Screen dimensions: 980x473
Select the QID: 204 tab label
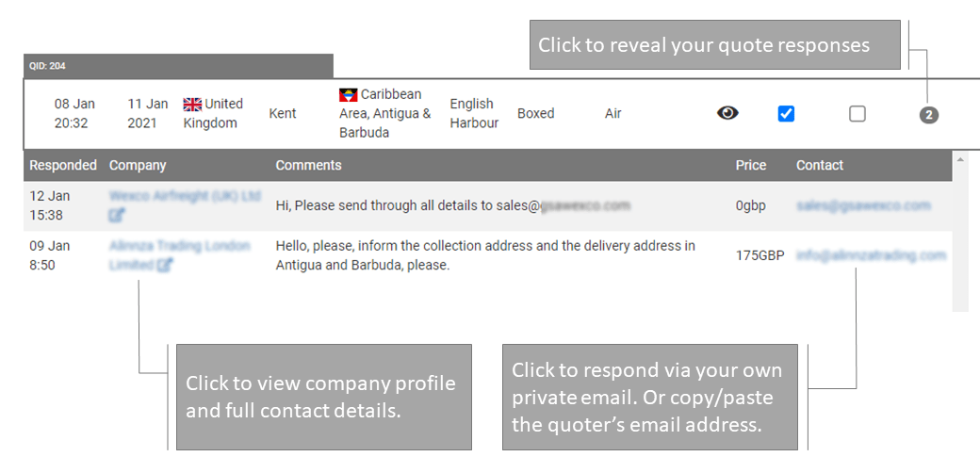point(47,66)
